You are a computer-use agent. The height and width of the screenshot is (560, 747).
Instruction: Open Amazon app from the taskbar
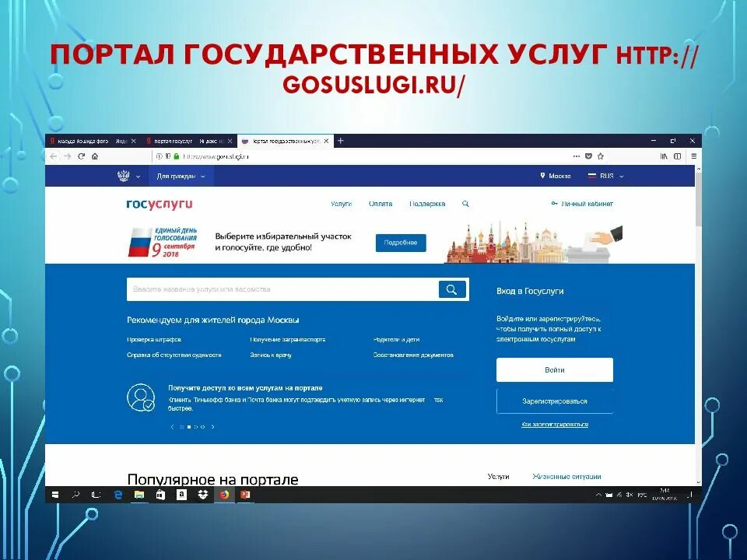point(181,495)
